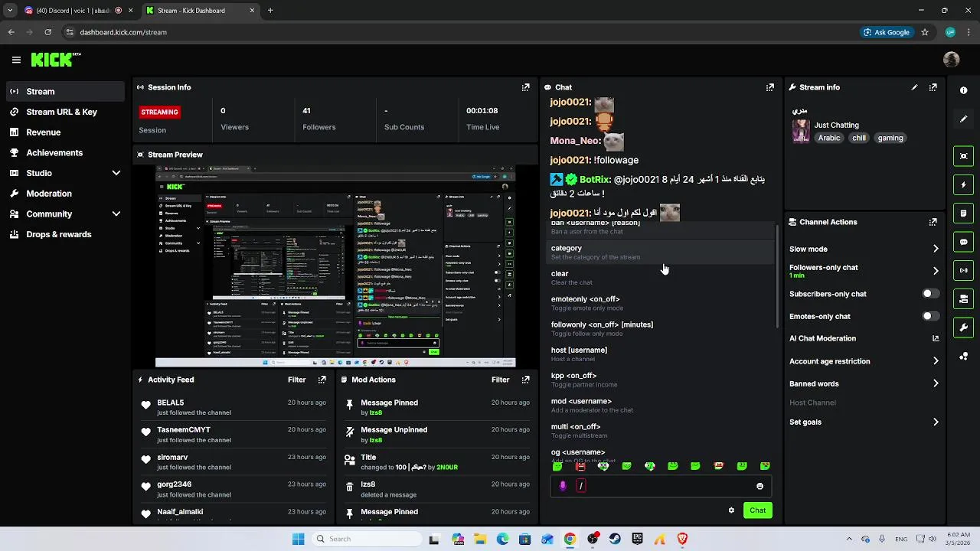Open Mod Actions Filter

(500, 380)
